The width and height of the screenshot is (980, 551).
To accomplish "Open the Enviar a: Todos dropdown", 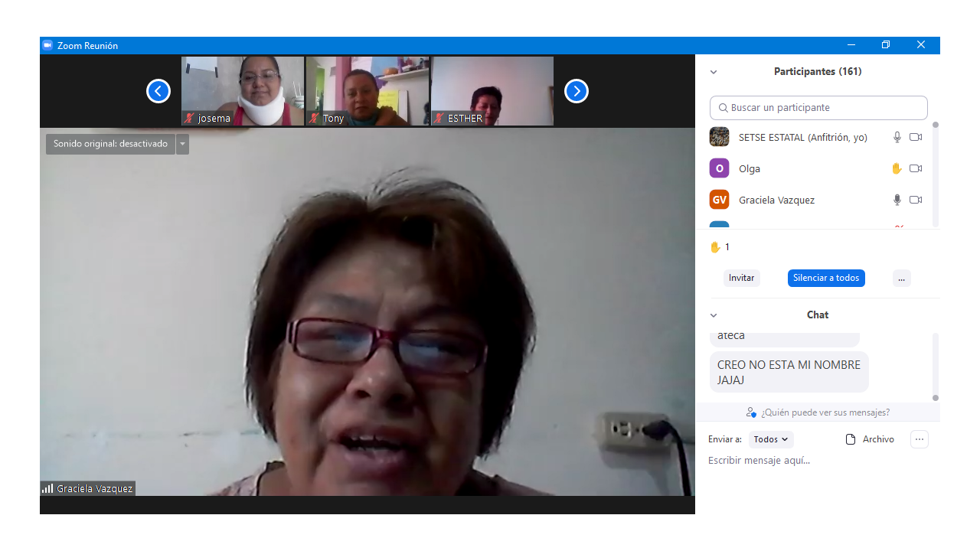I will coord(770,439).
